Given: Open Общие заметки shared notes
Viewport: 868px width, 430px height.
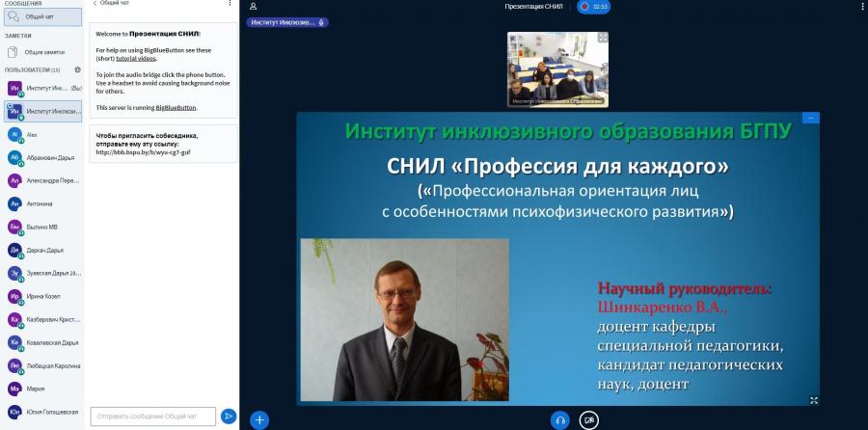Looking at the screenshot, I should point(42,52).
